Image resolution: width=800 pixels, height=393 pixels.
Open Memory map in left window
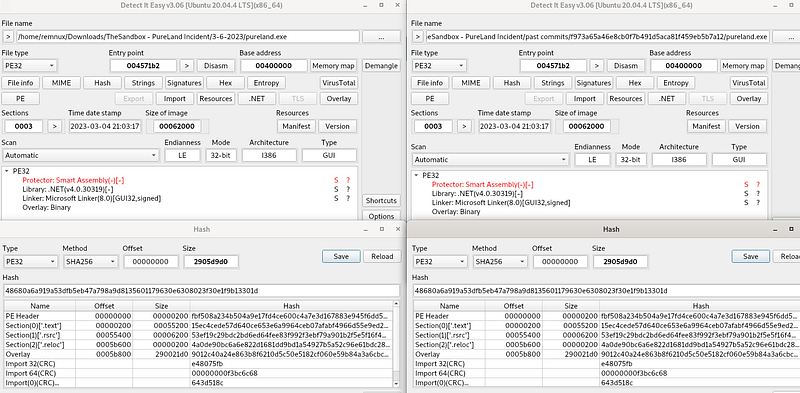[333, 66]
